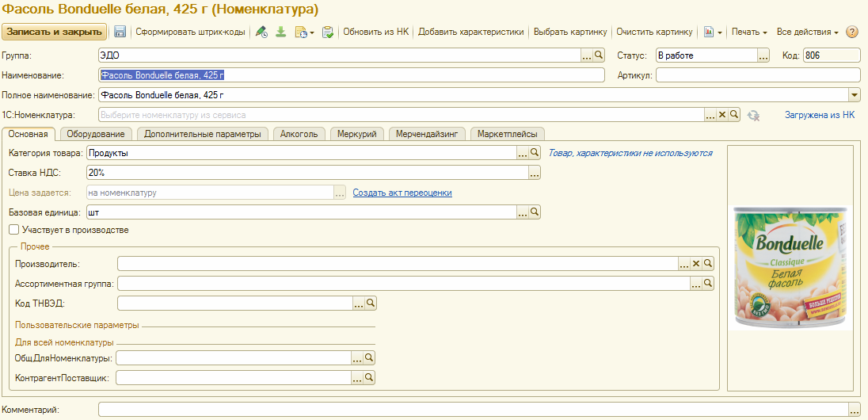The image size is (868, 420).
Task: Click Сформировать штрих-коды button
Action: [190, 32]
